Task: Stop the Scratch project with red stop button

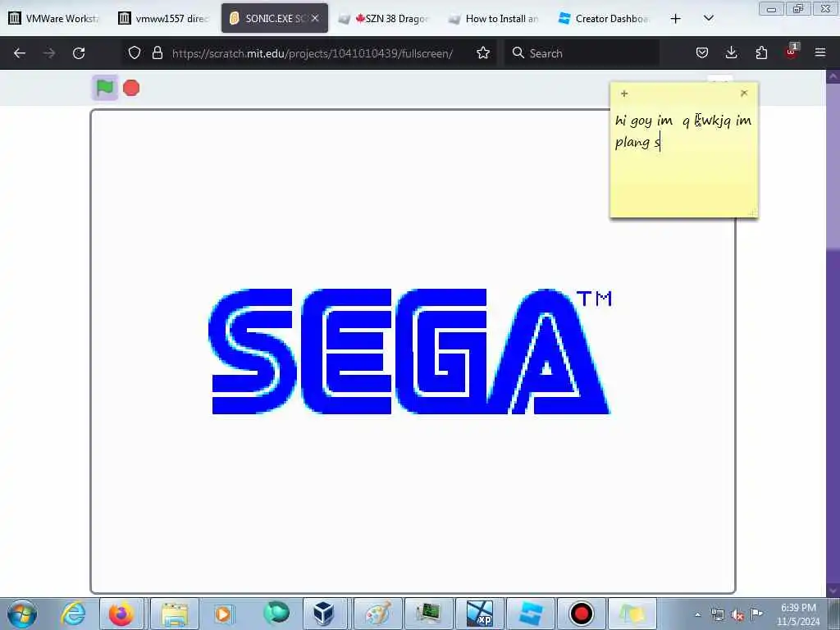Action: pyautogui.click(x=131, y=88)
